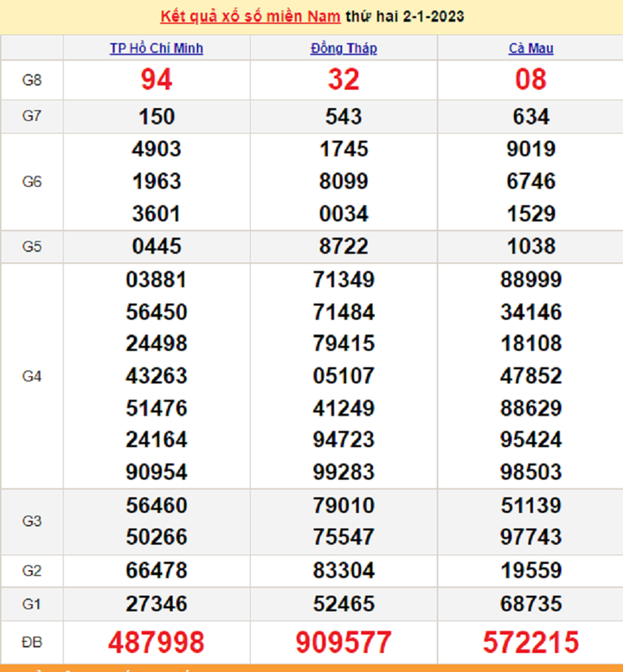
Task: Select Đồng Tháp G8 number 32
Action: [x=344, y=80]
